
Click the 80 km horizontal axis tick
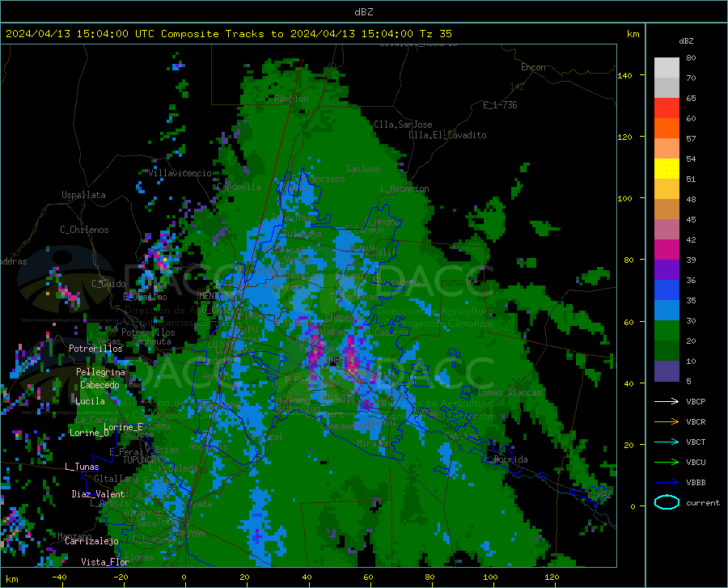[x=430, y=577]
